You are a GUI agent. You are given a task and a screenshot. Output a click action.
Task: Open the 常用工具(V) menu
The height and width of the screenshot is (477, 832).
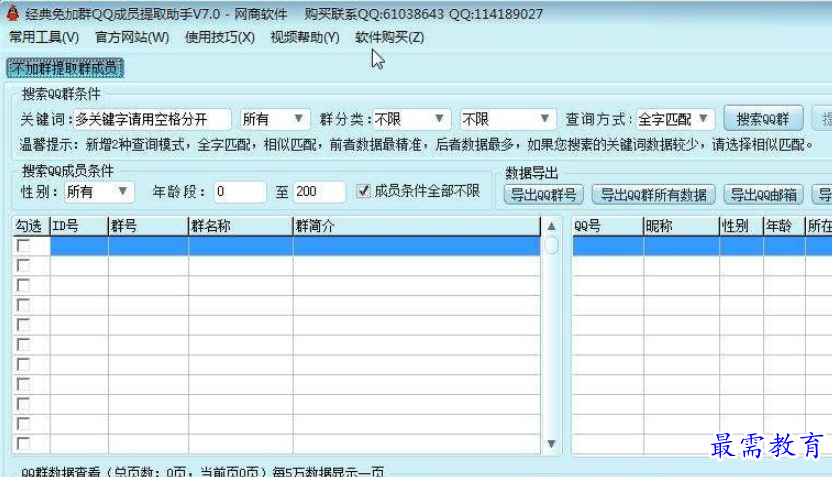tap(44, 37)
